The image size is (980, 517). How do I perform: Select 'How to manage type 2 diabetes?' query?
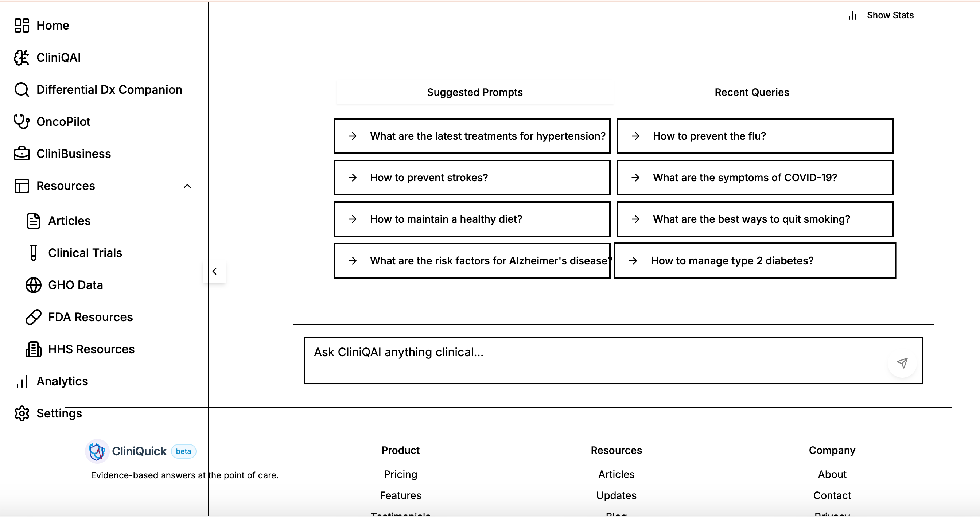(754, 261)
